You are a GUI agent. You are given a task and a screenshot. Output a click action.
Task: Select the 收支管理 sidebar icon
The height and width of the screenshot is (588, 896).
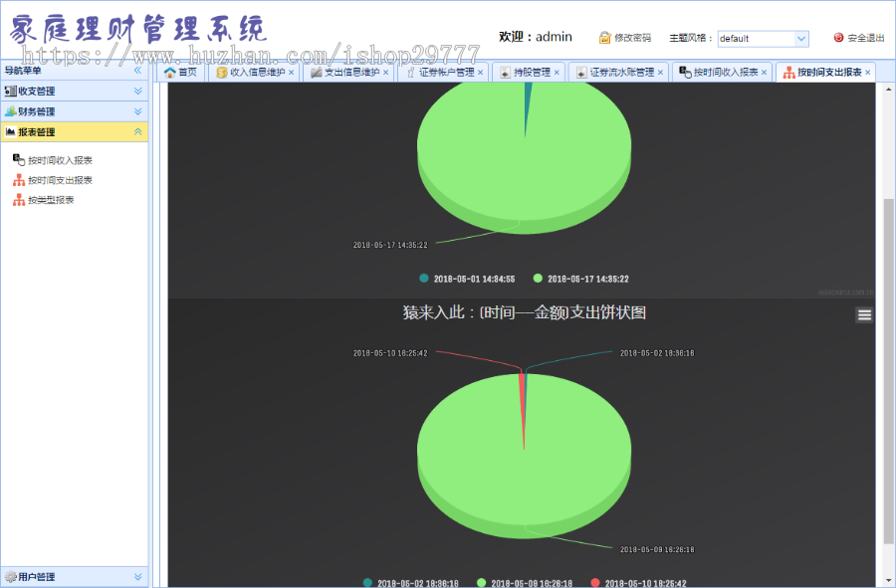[x=9, y=91]
